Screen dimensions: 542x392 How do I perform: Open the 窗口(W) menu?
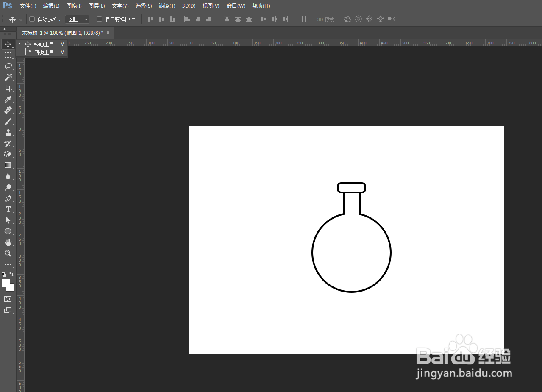tap(236, 6)
